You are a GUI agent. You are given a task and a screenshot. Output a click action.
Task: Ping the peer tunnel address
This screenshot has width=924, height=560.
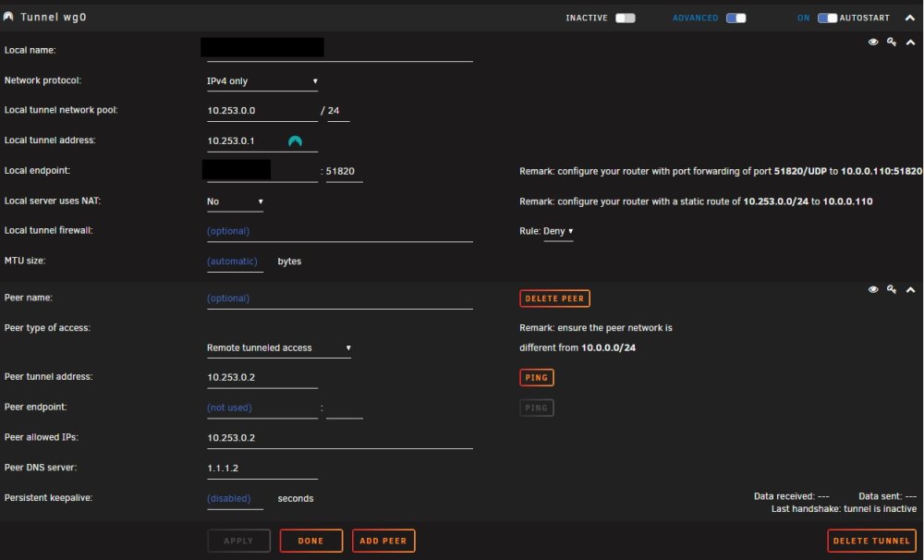[x=536, y=377]
